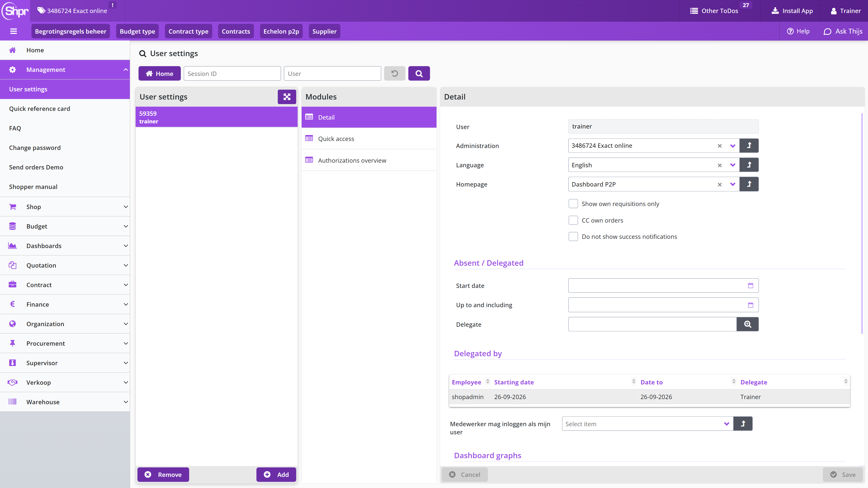Screen dimensions: 868x488
Task: Open Change password menu item
Action: tap(65, 148)
